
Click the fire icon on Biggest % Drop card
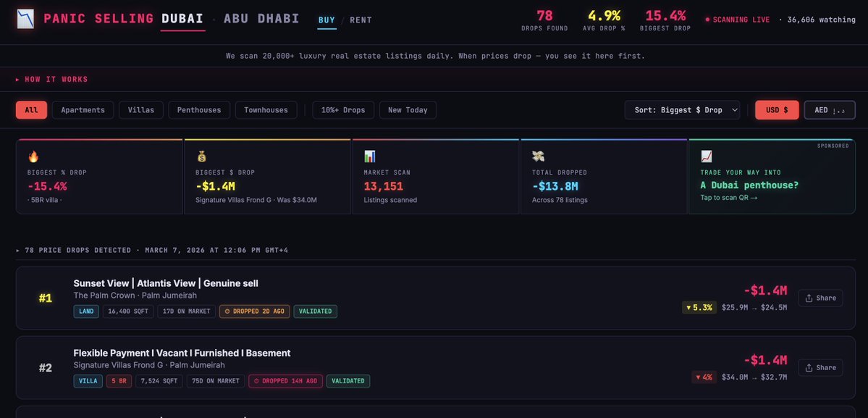[x=33, y=156]
